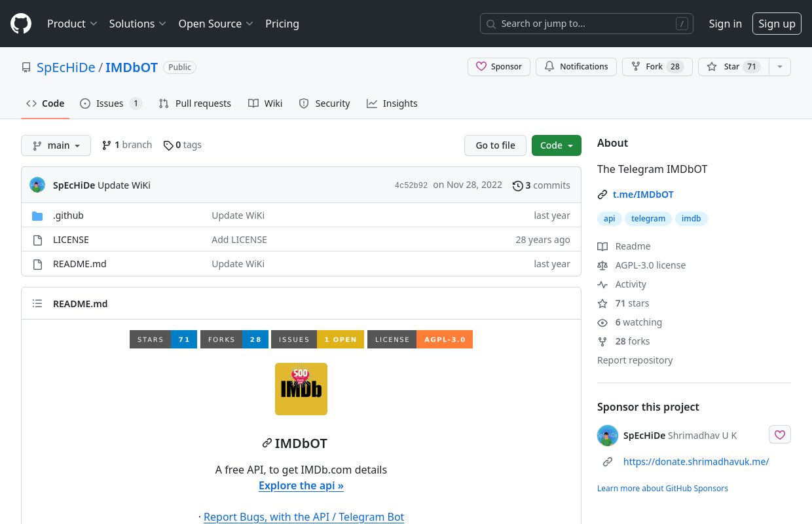View the AGPL-3.0 license link
This screenshot has height=524, width=812.
(642, 265)
